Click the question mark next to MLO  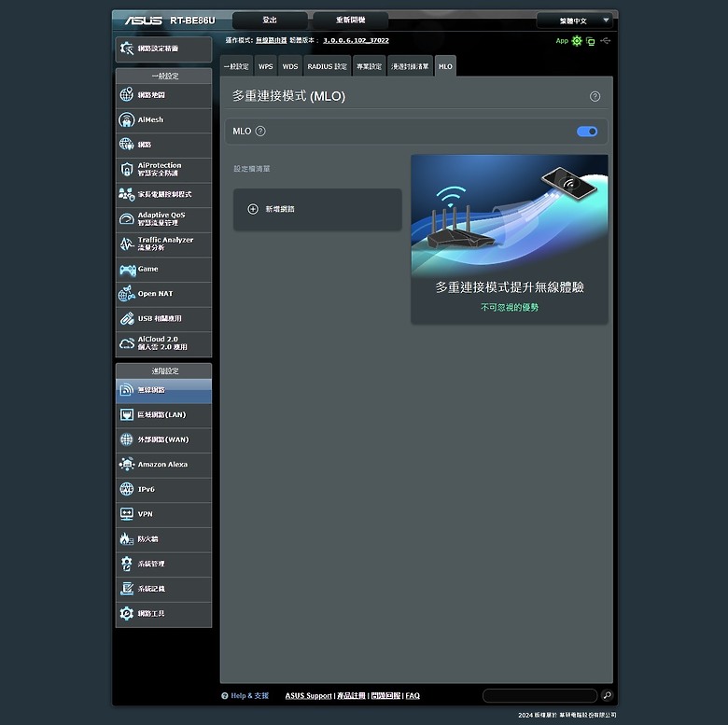point(260,132)
